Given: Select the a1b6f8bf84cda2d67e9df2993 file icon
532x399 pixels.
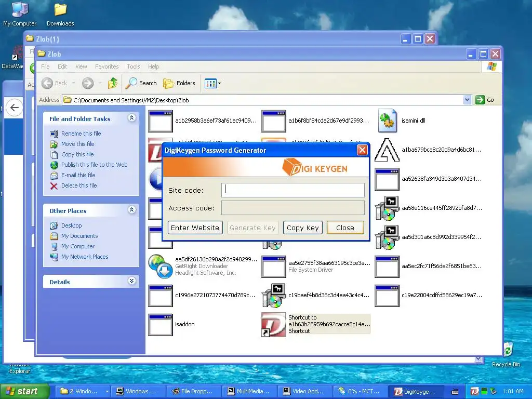Looking at the screenshot, I should 274,121.
